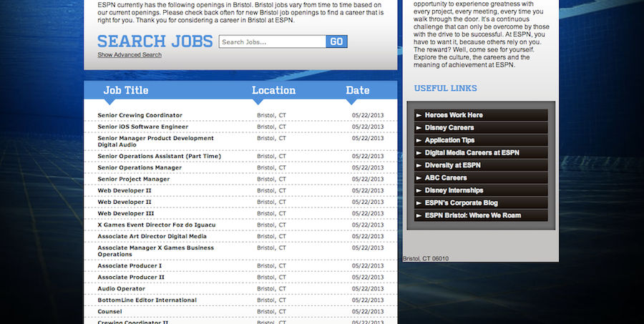Click the arrow icon beside ABC Careers
The image size is (644, 324).
(x=419, y=178)
